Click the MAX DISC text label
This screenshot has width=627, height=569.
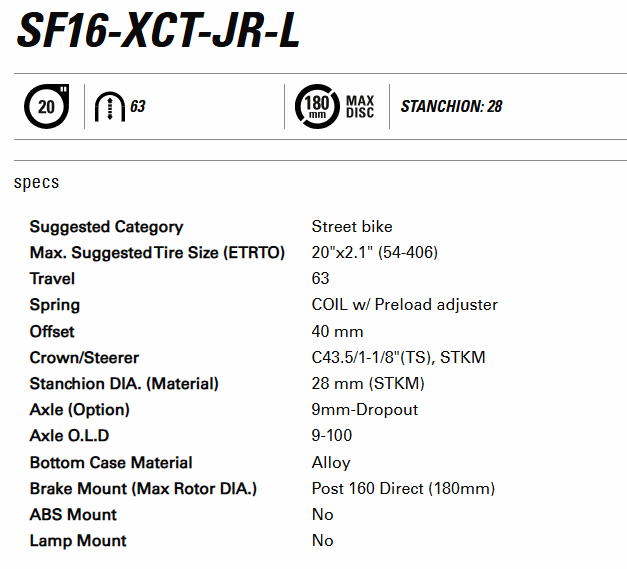point(360,106)
